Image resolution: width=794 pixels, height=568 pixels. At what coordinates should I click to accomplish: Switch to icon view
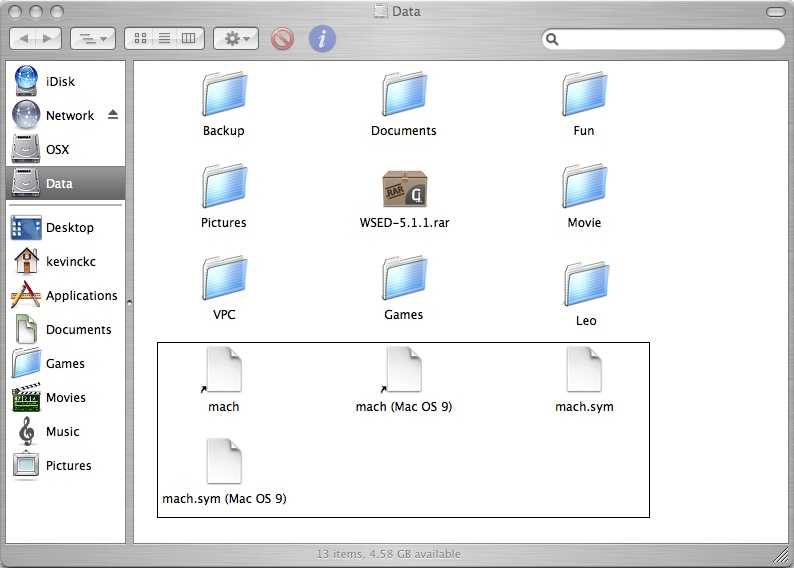(141, 39)
